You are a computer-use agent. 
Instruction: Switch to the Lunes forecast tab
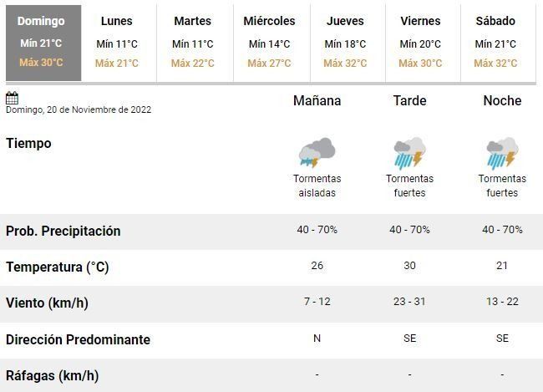pyautogui.click(x=116, y=42)
